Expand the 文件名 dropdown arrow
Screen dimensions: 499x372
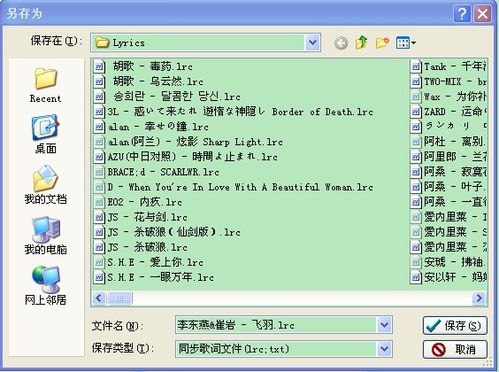[384, 325]
